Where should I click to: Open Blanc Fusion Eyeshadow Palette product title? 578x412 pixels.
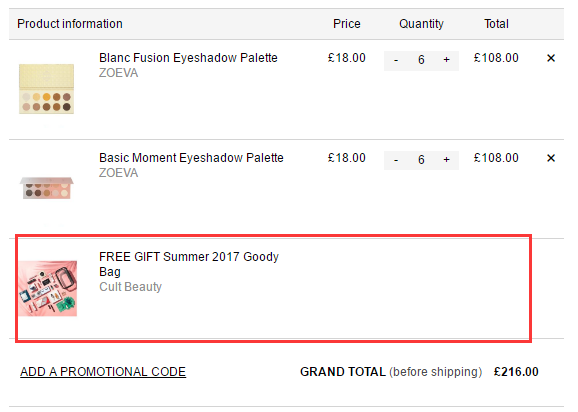point(188,58)
